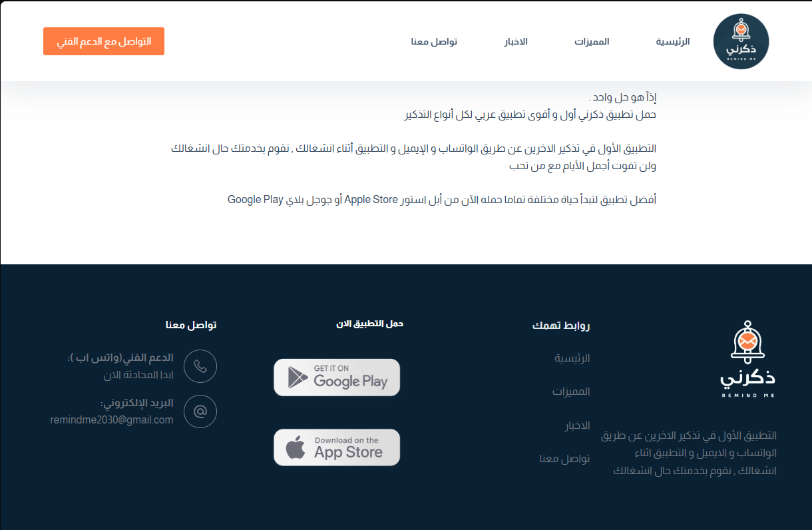Open تواصل معنا from the footer links
Viewport: 812px width, 530px height.
pyautogui.click(x=564, y=458)
